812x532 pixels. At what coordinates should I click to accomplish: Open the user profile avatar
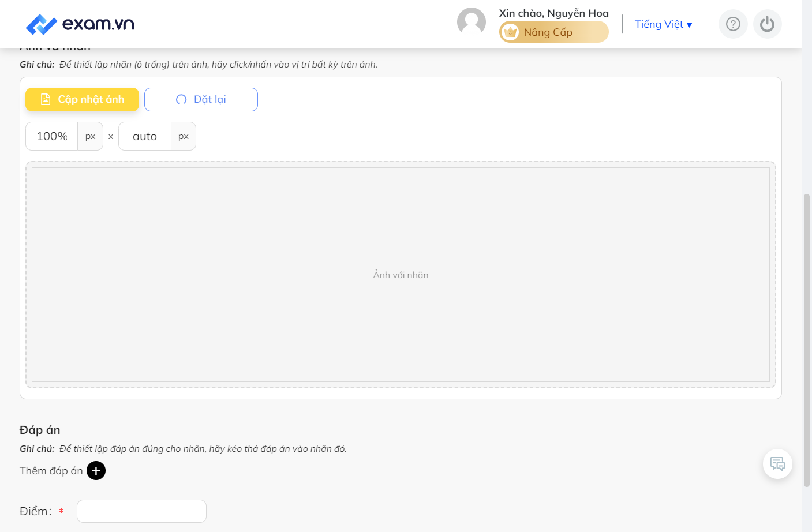472,22
